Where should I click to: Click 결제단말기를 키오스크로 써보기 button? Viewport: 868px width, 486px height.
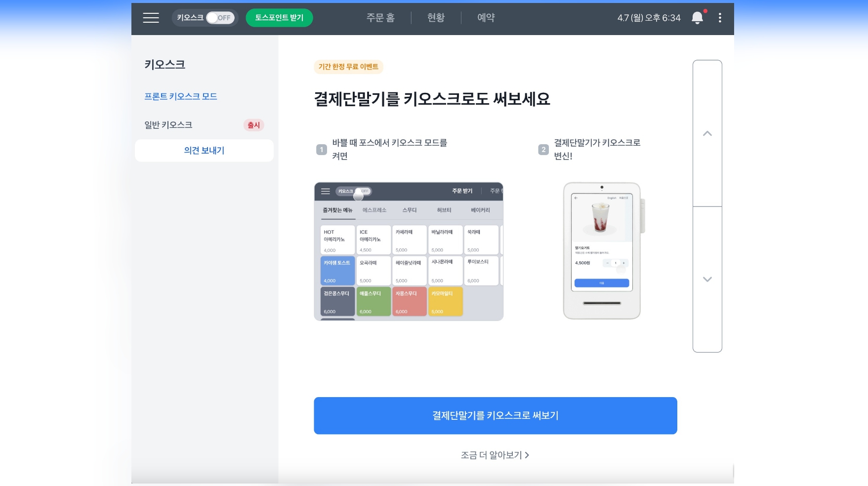(x=496, y=416)
